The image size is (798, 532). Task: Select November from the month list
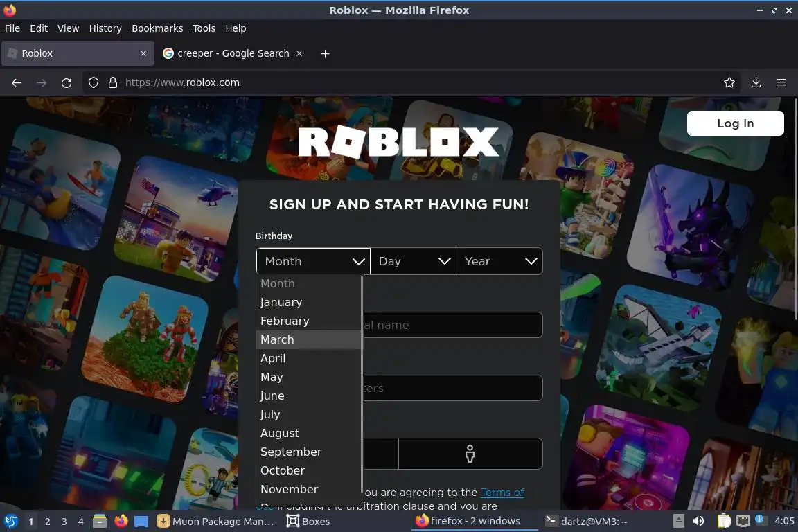[x=308, y=489]
